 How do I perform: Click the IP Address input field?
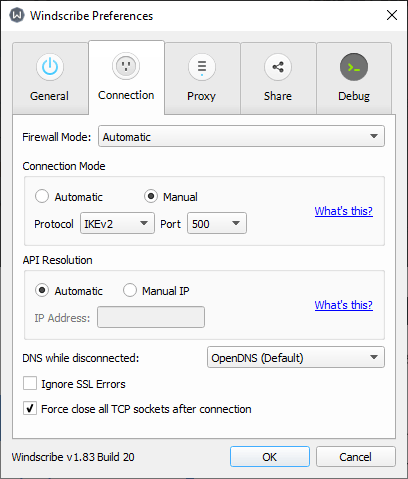151,317
